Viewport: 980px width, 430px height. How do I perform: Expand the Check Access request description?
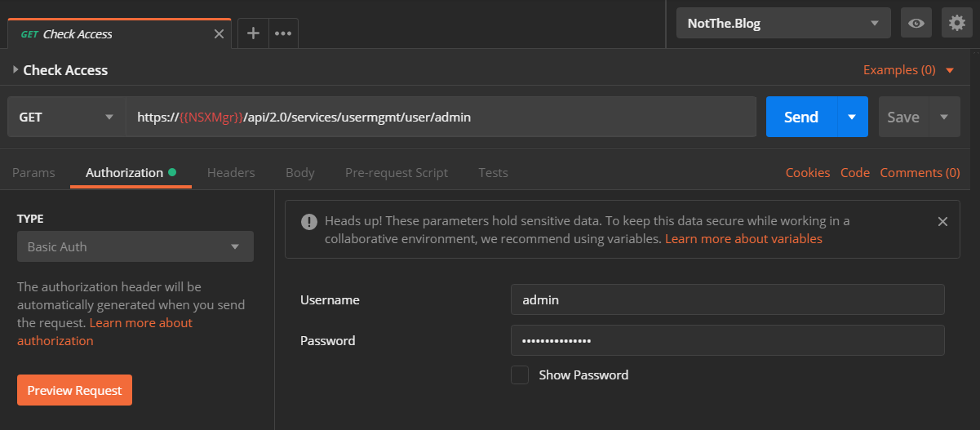tap(16, 70)
